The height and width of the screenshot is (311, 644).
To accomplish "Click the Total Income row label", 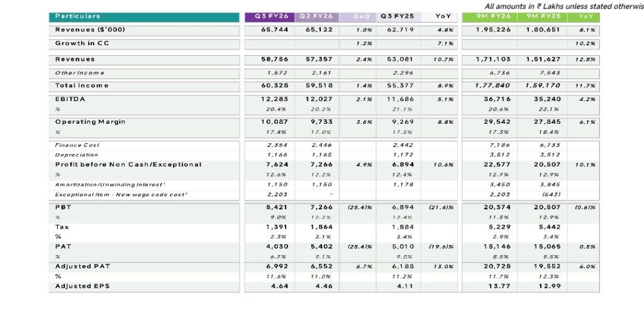I will tap(81, 85).
